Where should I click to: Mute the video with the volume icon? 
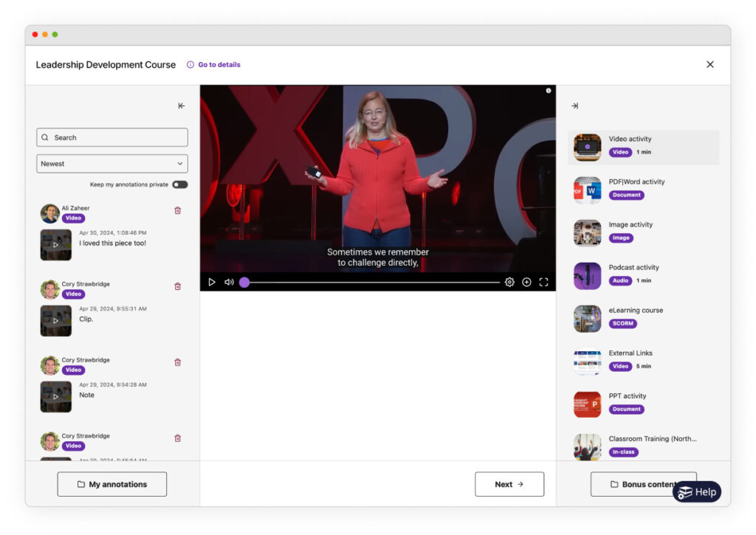coord(229,282)
